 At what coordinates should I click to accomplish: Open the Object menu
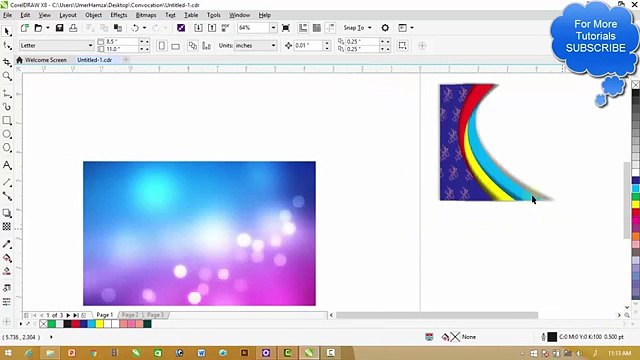pos(93,15)
